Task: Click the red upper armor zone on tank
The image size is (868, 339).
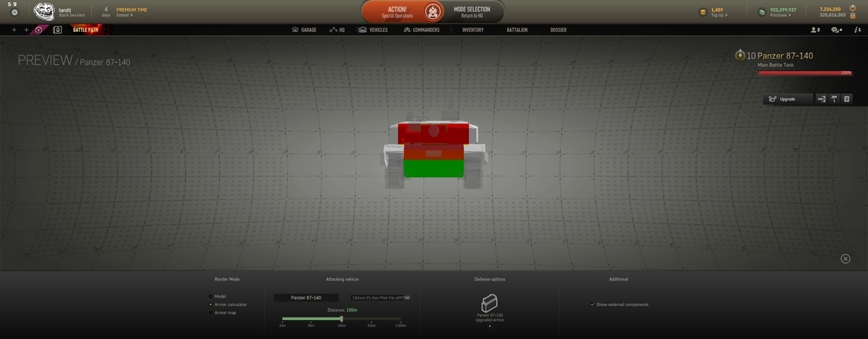Action: [x=434, y=134]
